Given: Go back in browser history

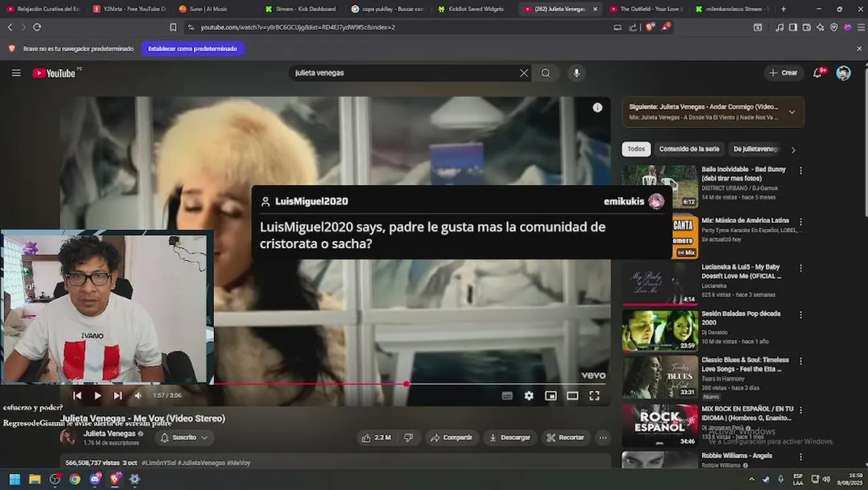Looking at the screenshot, I should [10, 27].
